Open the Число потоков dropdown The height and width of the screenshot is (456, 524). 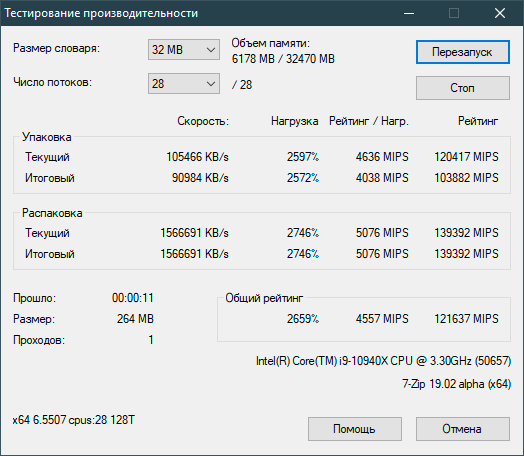point(183,84)
